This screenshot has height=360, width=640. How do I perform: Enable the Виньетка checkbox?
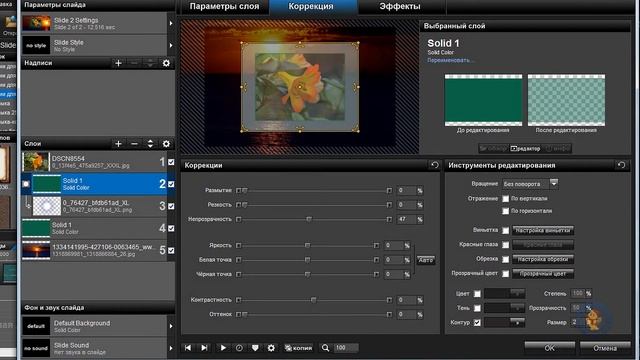(x=505, y=231)
